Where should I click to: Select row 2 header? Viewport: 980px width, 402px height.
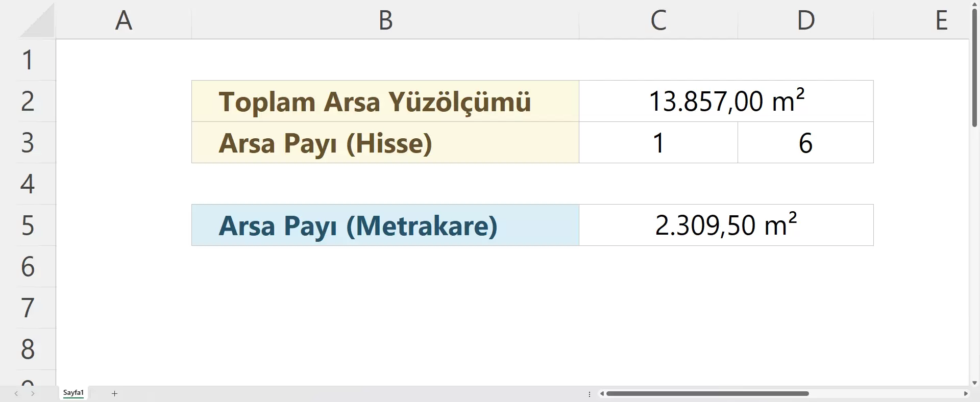pos(28,101)
